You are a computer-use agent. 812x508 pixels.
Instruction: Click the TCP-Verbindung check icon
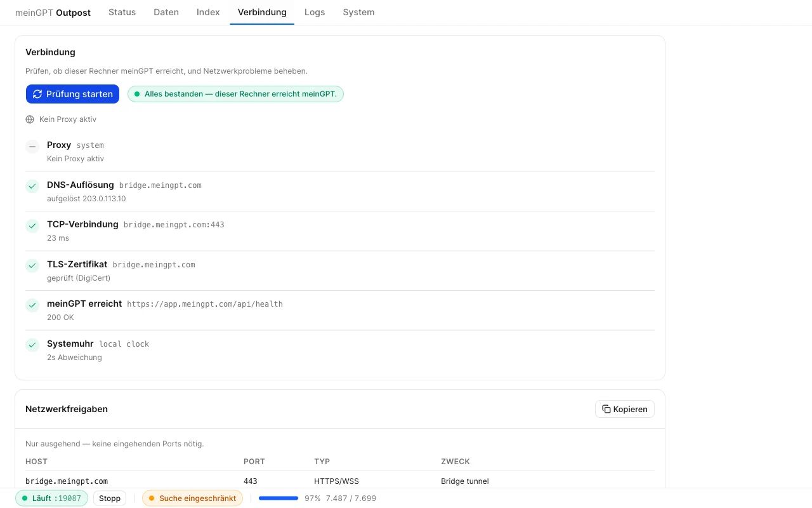(32, 226)
